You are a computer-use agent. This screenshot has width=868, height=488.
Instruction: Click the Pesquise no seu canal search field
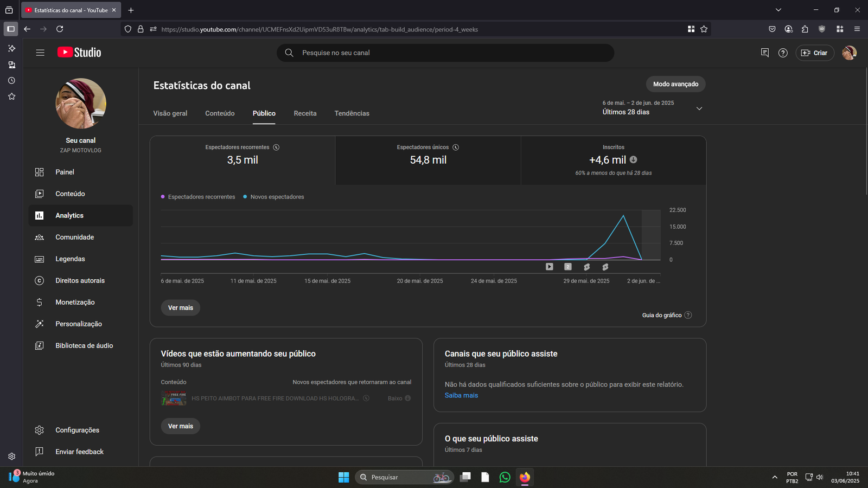pyautogui.click(x=445, y=53)
